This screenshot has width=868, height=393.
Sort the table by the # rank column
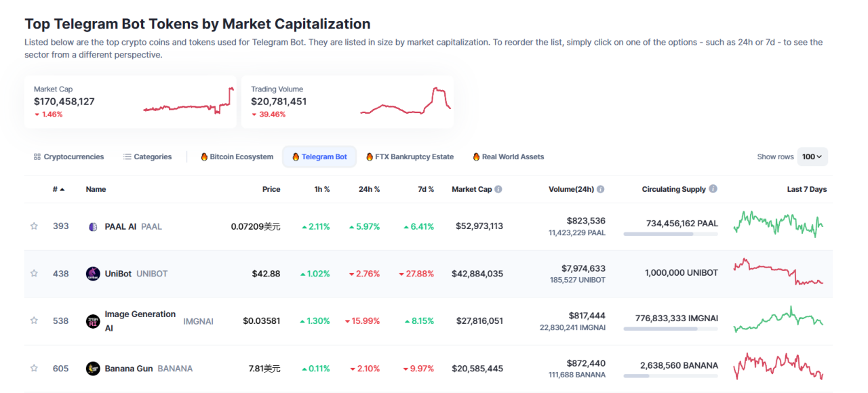point(58,190)
